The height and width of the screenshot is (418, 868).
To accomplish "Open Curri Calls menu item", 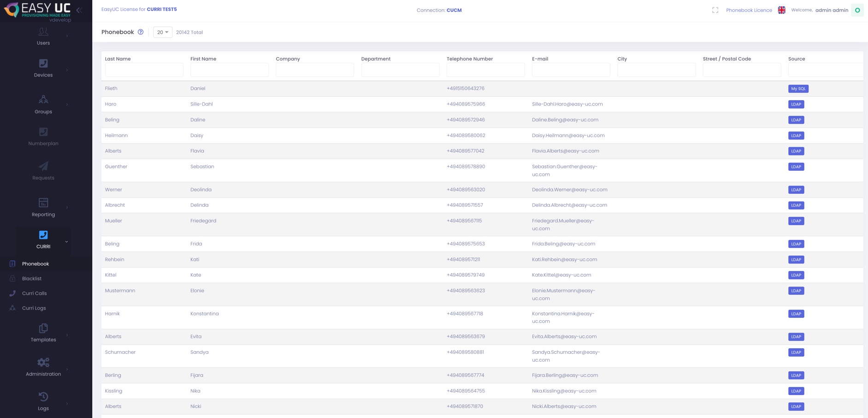I will (34, 293).
